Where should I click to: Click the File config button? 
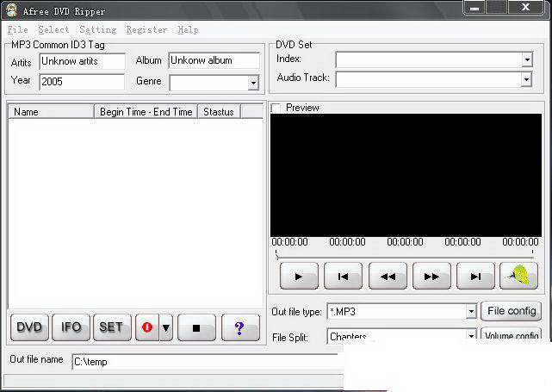(512, 311)
